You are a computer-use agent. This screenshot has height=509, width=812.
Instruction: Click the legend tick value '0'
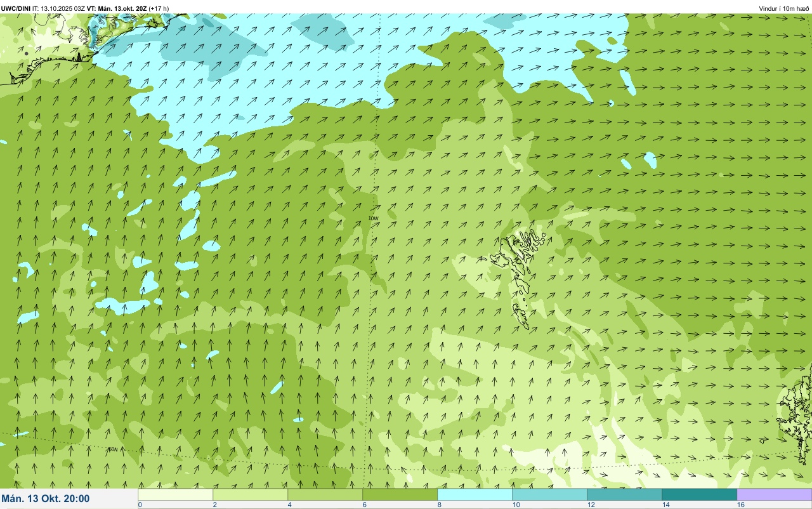click(x=140, y=505)
